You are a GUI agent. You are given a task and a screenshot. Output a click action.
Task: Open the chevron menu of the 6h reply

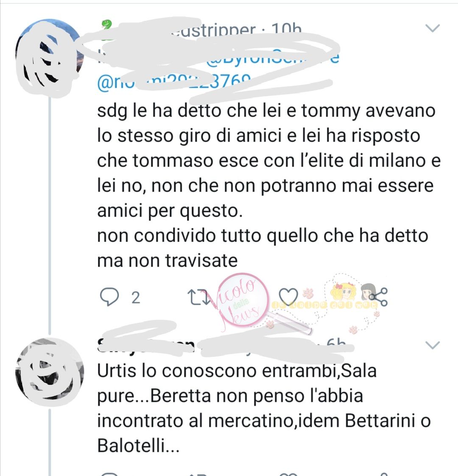point(433,345)
